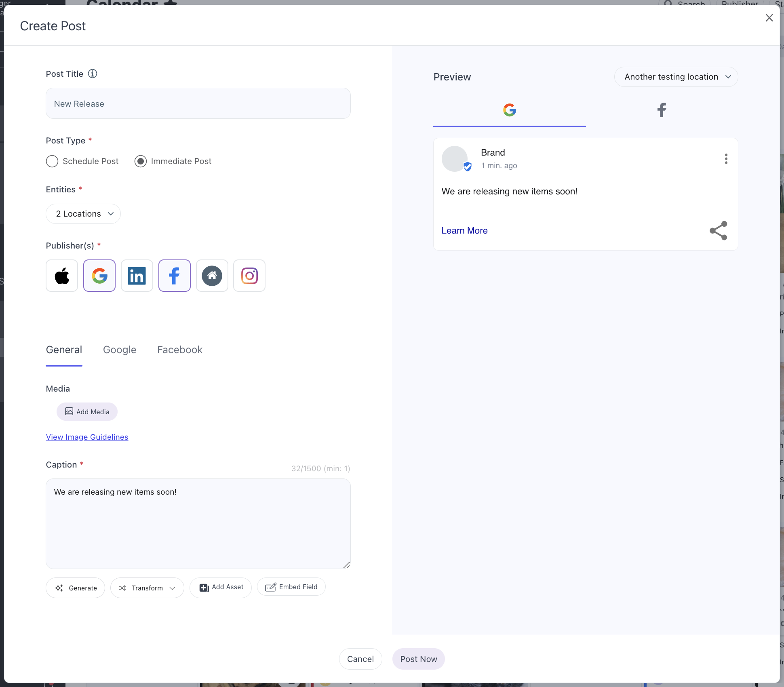This screenshot has height=687, width=784.
Task: Click the Embed Field button
Action: [291, 587]
